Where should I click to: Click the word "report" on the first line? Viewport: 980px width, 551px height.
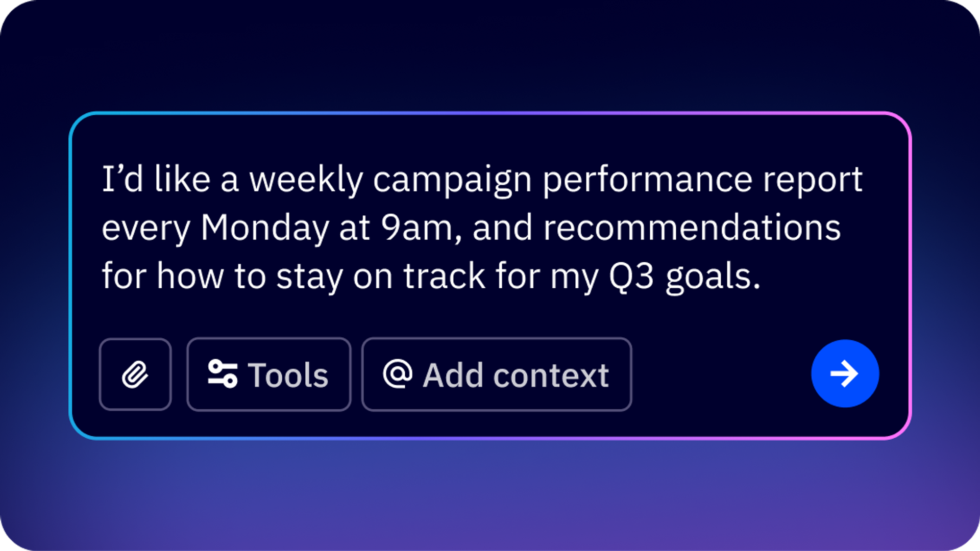813,181
